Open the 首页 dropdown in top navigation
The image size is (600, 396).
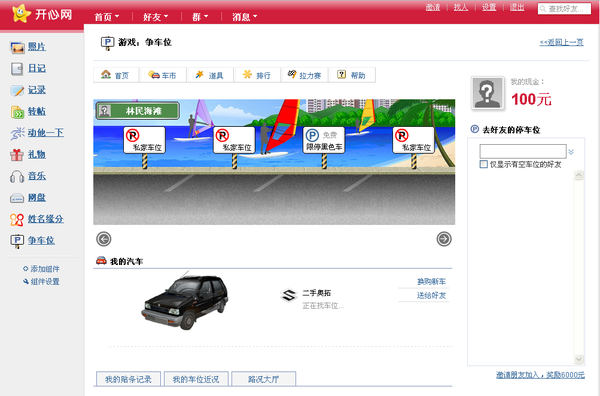pos(107,17)
